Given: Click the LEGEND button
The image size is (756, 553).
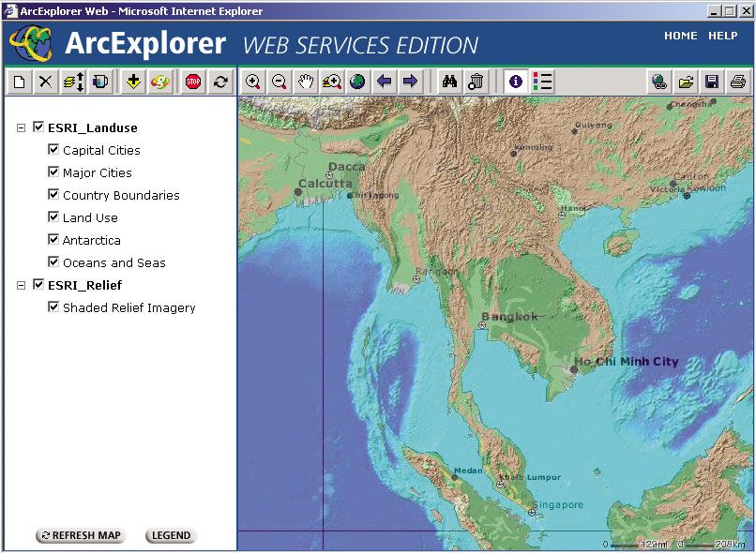Looking at the screenshot, I should (171, 535).
